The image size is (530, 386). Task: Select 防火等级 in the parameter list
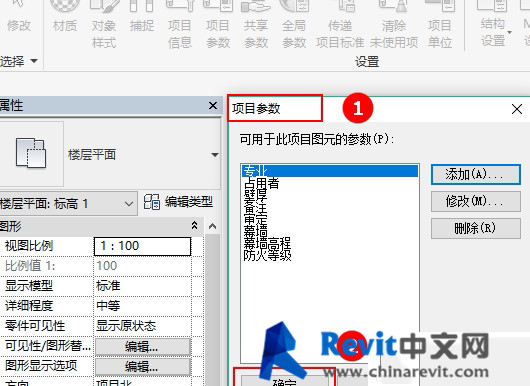267,256
